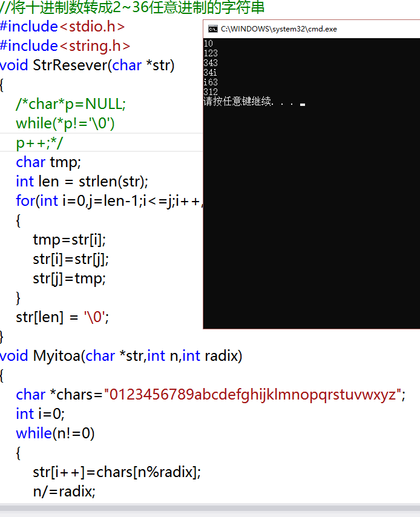
Task: Click the str[i]=str[j]; statement
Action: click(71, 259)
